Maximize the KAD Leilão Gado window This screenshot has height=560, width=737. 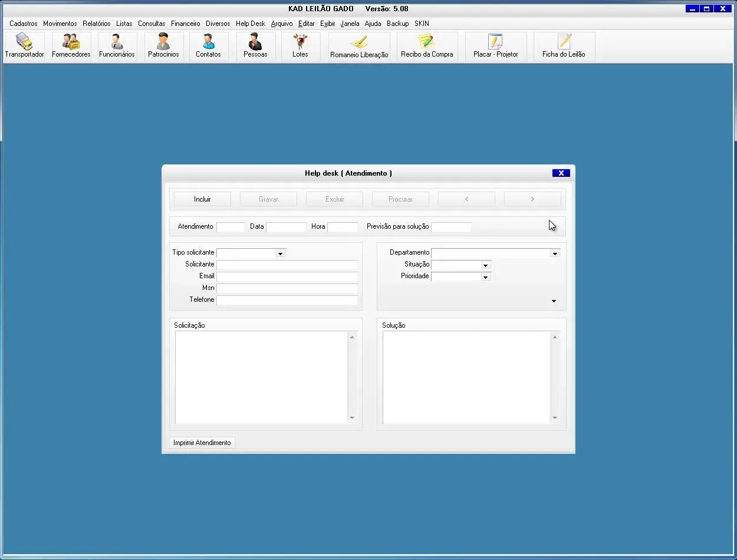(706, 9)
